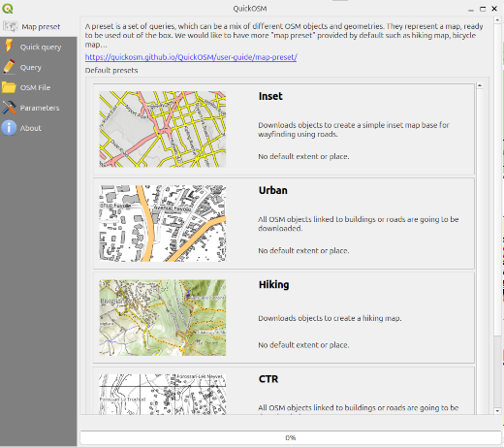Click the outer panel scroll-up arrow
The width and height of the screenshot is (504, 447).
[x=497, y=20]
